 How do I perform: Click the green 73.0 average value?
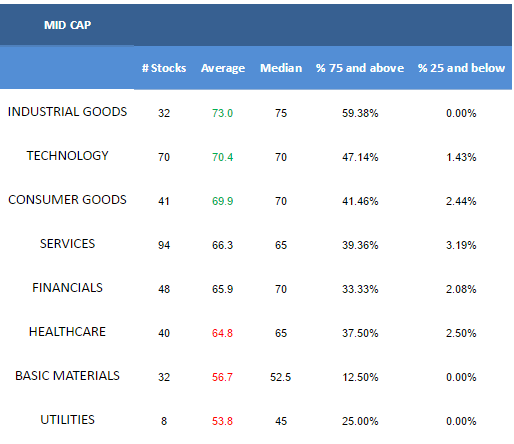click(x=222, y=113)
